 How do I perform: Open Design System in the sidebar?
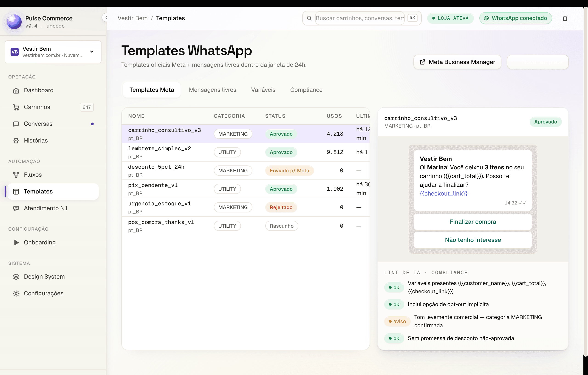(x=53, y=277)
